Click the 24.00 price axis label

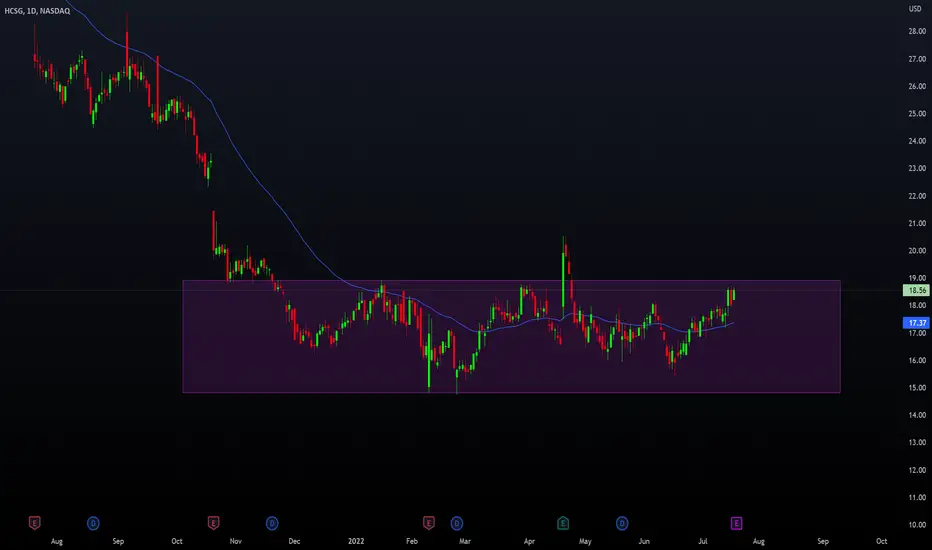pyautogui.click(x=917, y=141)
